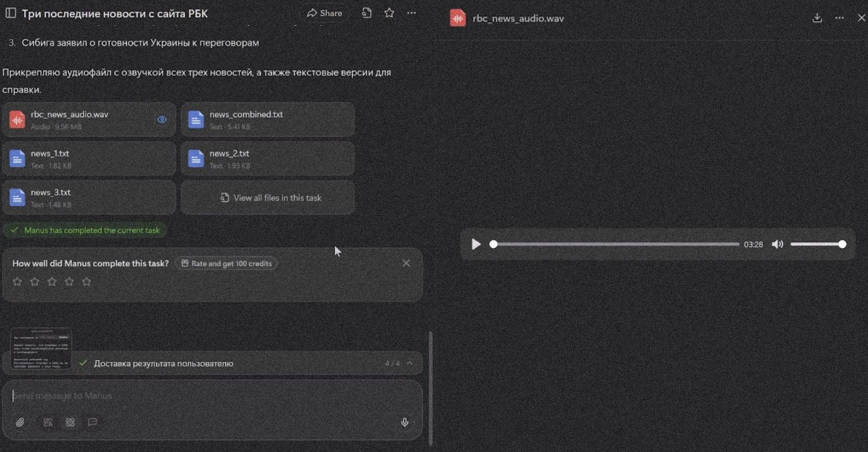
Task: Mute the audio with the speaker icon
Action: tap(778, 244)
